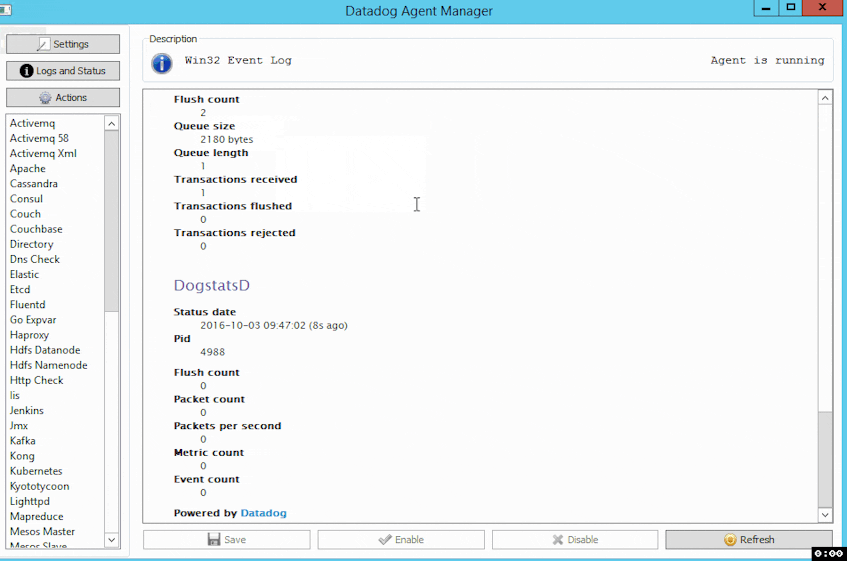Open the Settings button
Viewport: 847px width, 561px height.
click(63, 44)
